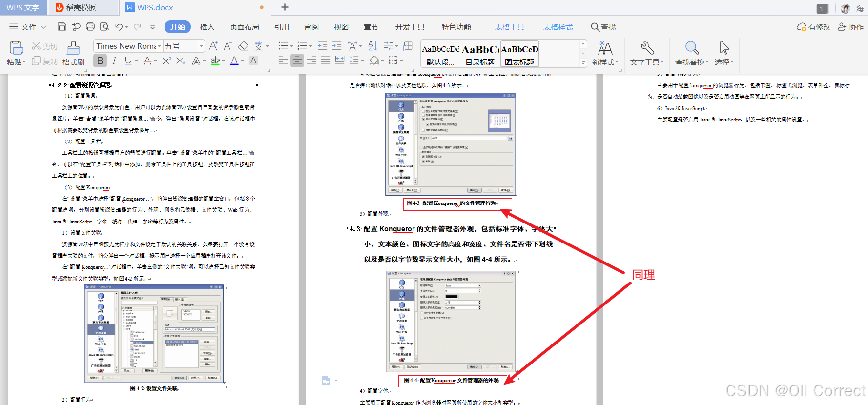Toggle Strikethrough formatting
The height and width of the screenshot is (405, 868).
point(147,61)
